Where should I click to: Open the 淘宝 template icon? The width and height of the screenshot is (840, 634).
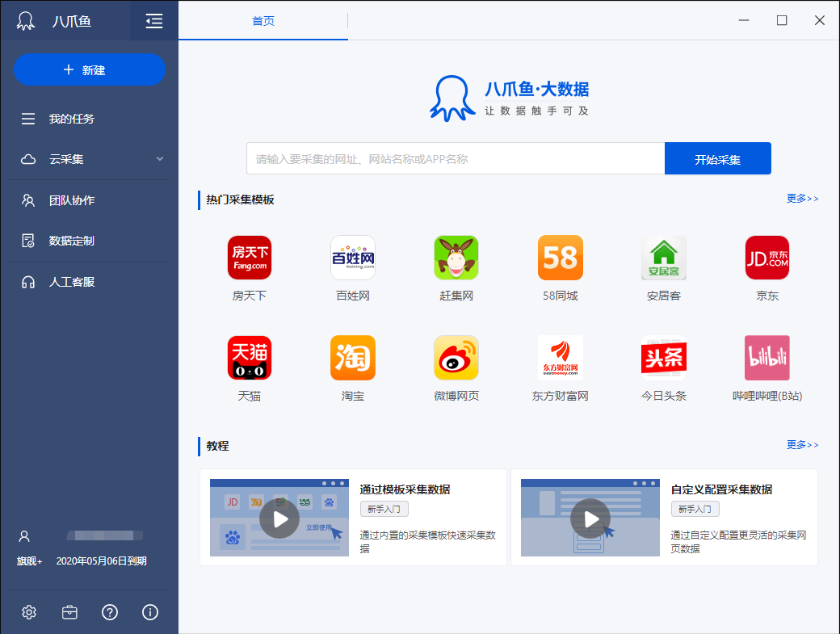click(352, 358)
